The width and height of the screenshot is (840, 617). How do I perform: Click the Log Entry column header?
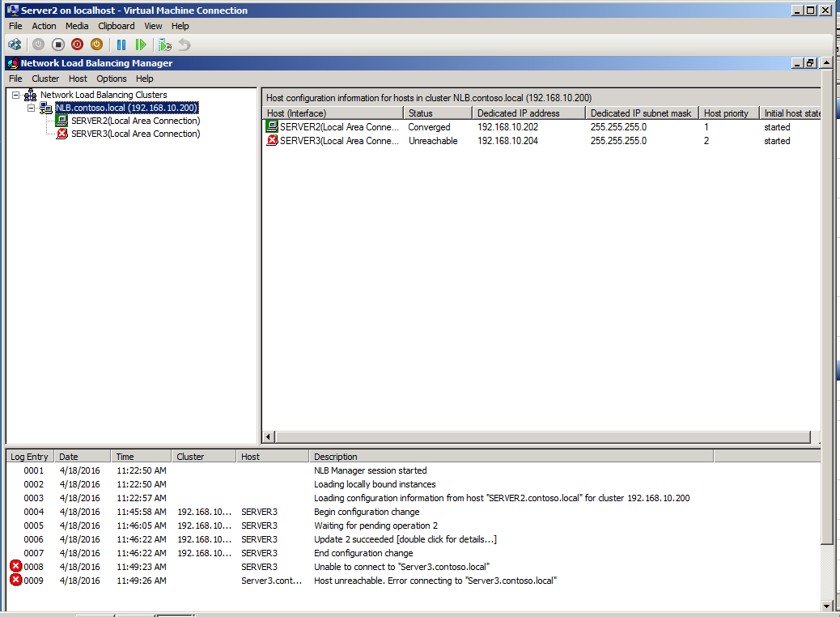coord(30,457)
